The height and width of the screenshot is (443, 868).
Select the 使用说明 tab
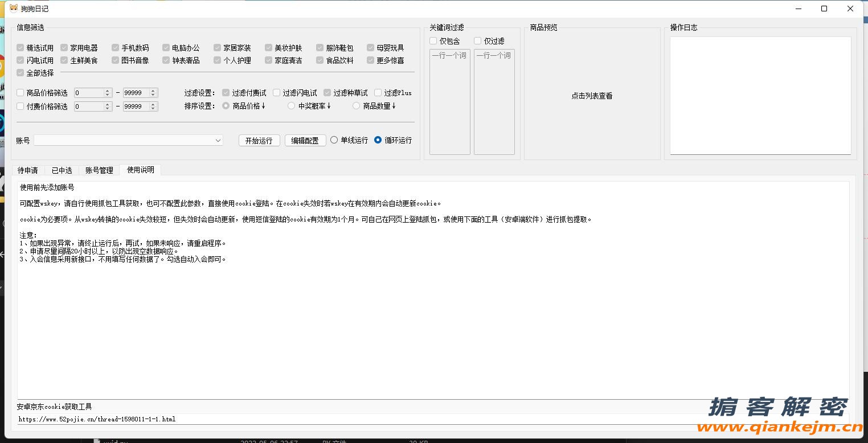(140, 170)
